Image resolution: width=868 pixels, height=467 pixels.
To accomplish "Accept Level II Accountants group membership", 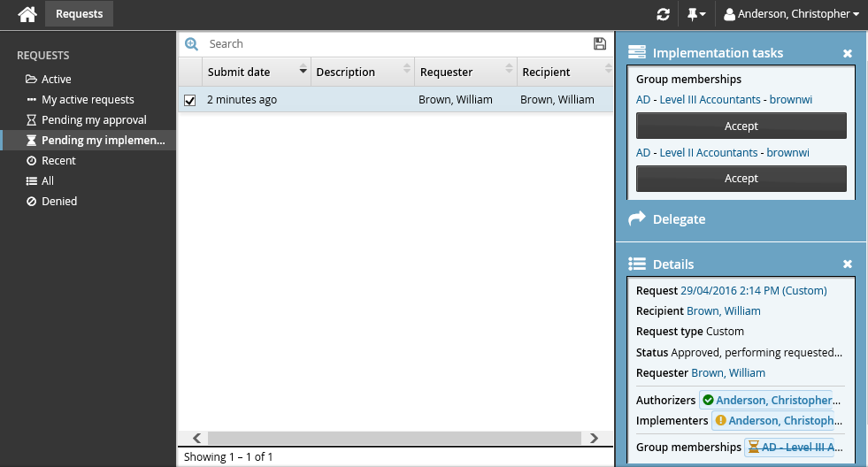I will click(x=741, y=179).
